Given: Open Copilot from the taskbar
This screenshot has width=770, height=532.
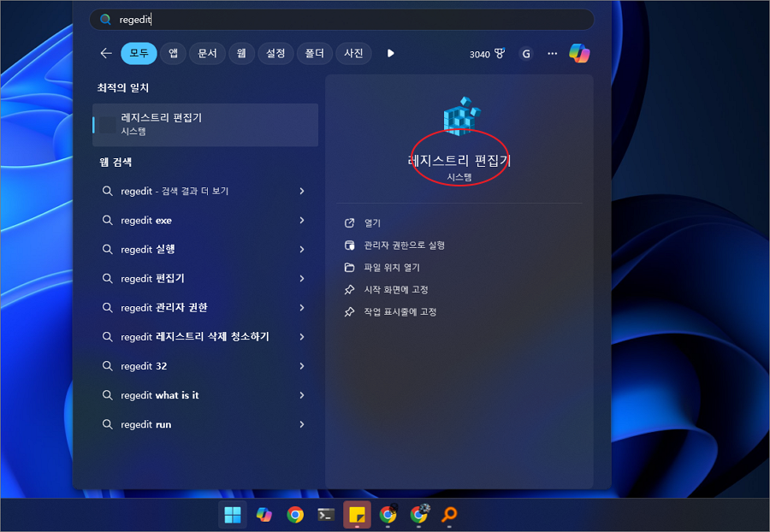Looking at the screenshot, I should click(264, 514).
